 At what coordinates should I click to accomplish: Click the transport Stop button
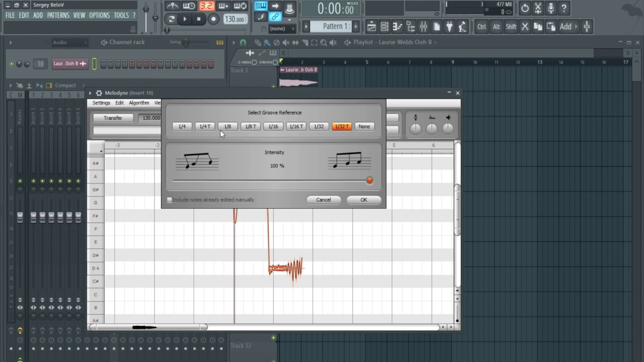tap(199, 19)
